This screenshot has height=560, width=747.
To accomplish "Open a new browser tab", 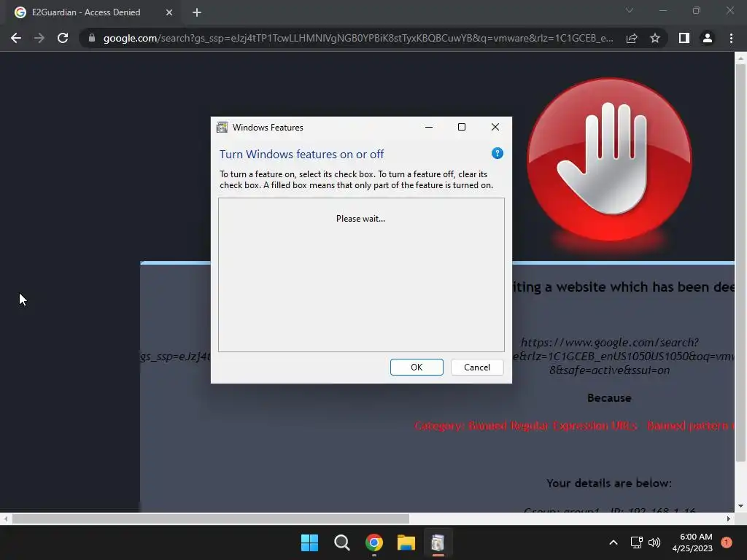I will click(x=197, y=12).
